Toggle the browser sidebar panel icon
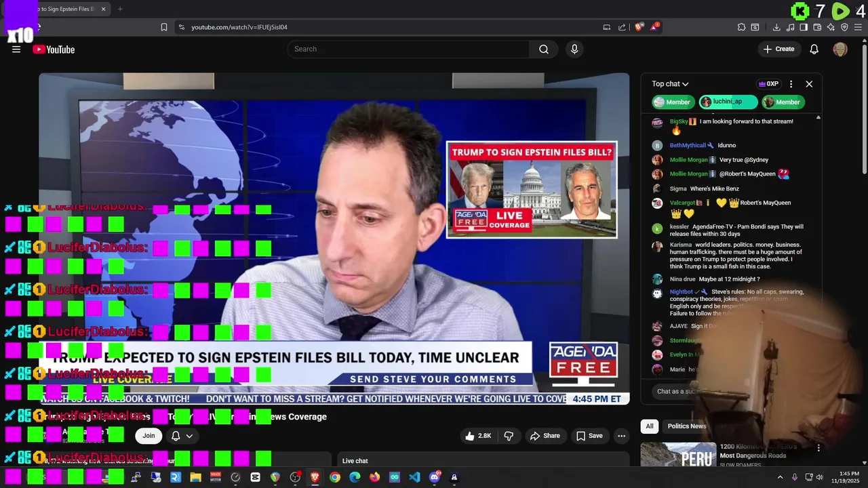 804,27
